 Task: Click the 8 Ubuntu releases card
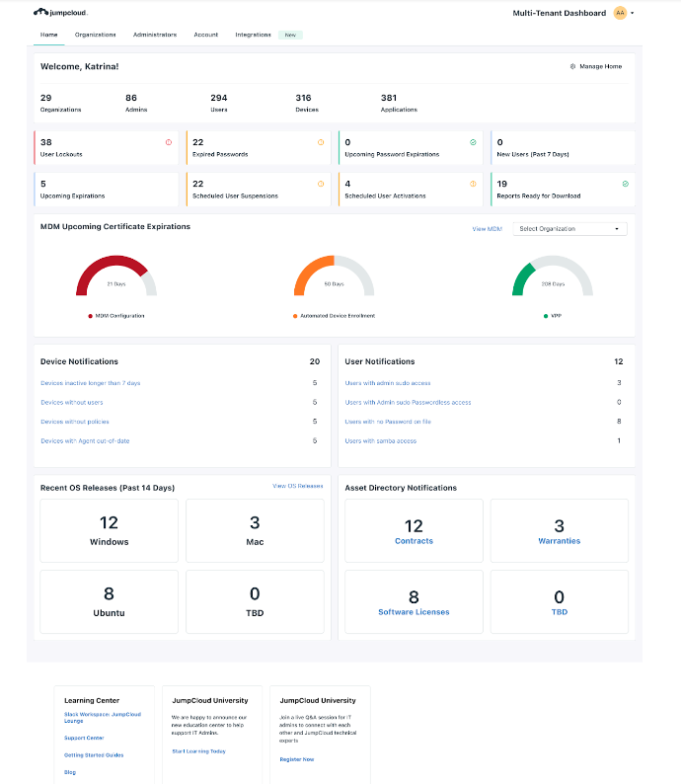(x=109, y=602)
